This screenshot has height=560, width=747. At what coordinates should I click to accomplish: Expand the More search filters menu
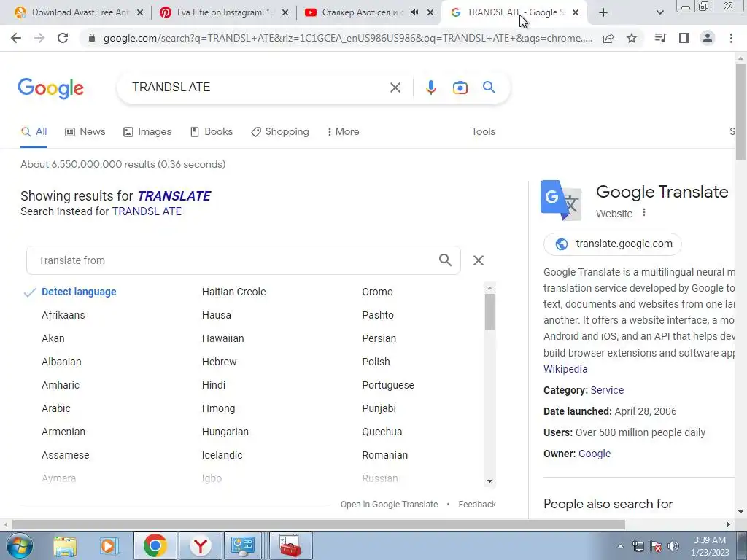click(x=343, y=132)
